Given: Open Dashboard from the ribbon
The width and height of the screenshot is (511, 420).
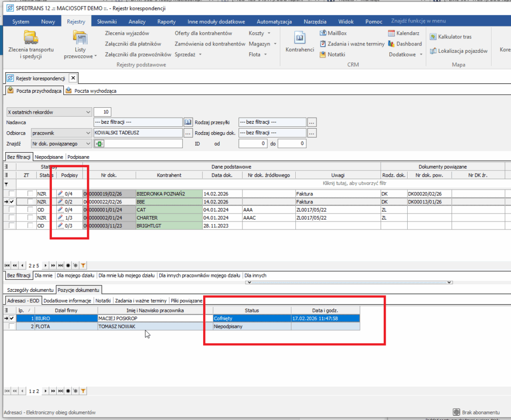Looking at the screenshot, I should (404, 44).
